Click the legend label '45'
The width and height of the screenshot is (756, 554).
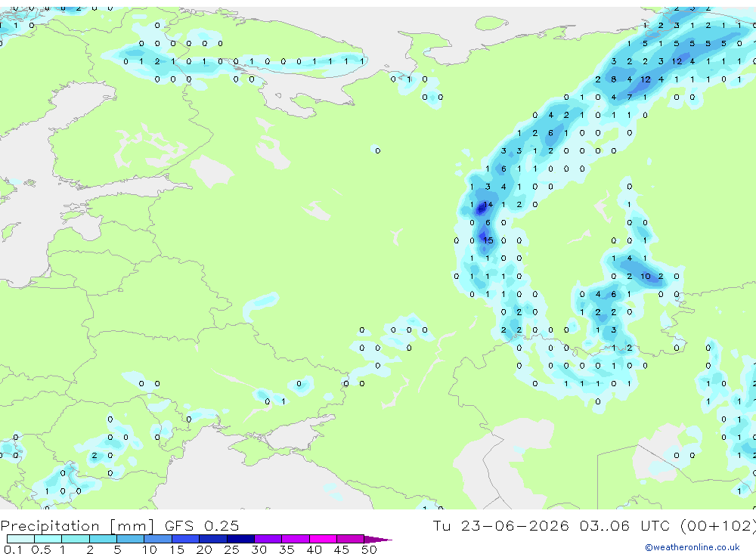[x=342, y=549]
